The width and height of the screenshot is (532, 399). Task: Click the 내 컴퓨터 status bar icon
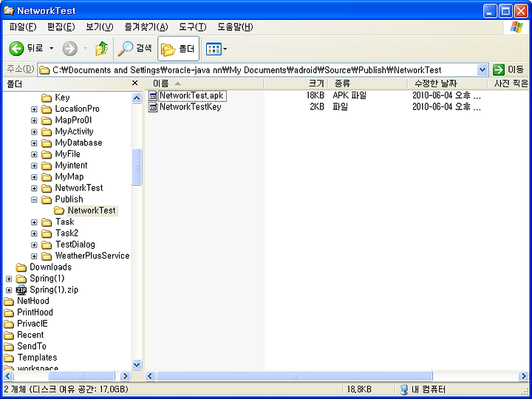[x=403, y=389]
